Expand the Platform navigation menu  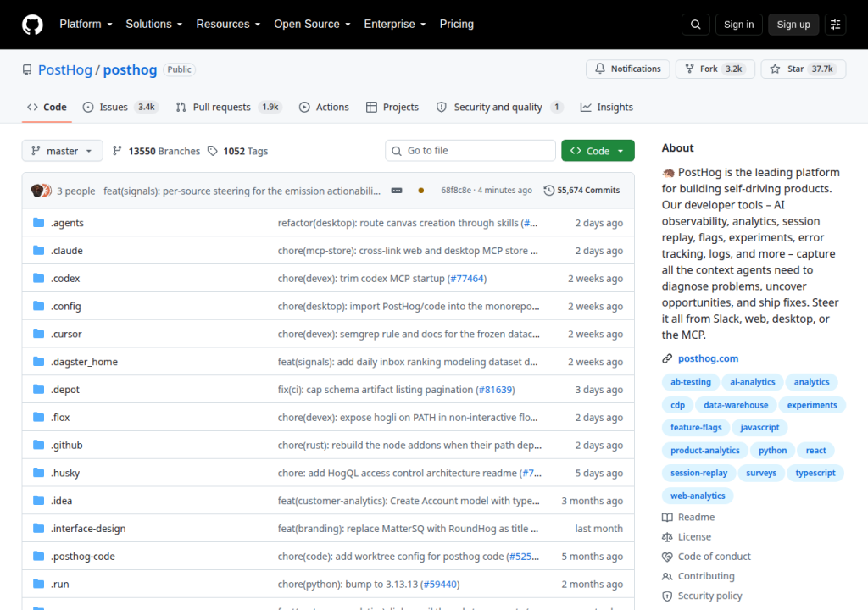(86, 25)
